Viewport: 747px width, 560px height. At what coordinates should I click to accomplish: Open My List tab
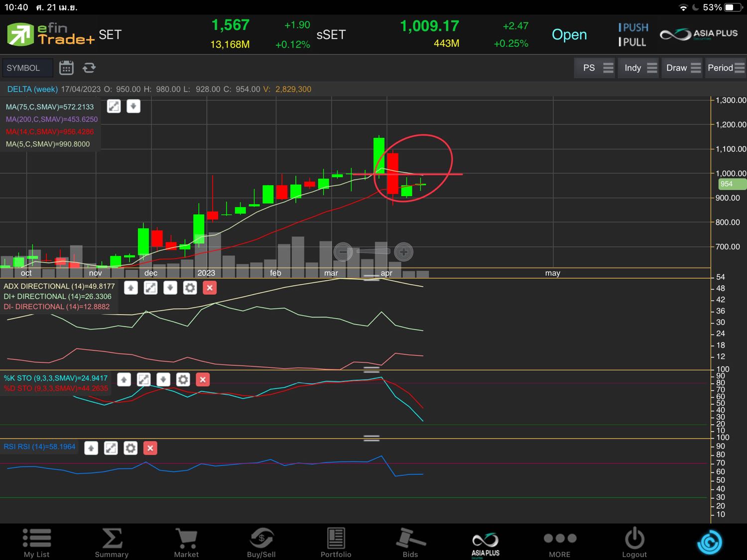(x=37, y=543)
